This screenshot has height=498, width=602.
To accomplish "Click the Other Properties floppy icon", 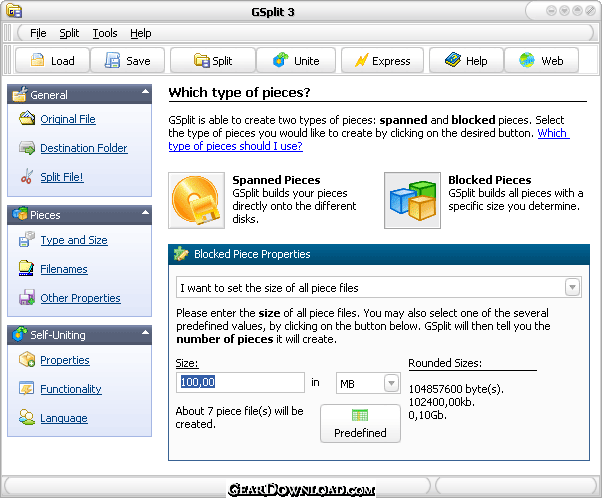I will click(27, 297).
